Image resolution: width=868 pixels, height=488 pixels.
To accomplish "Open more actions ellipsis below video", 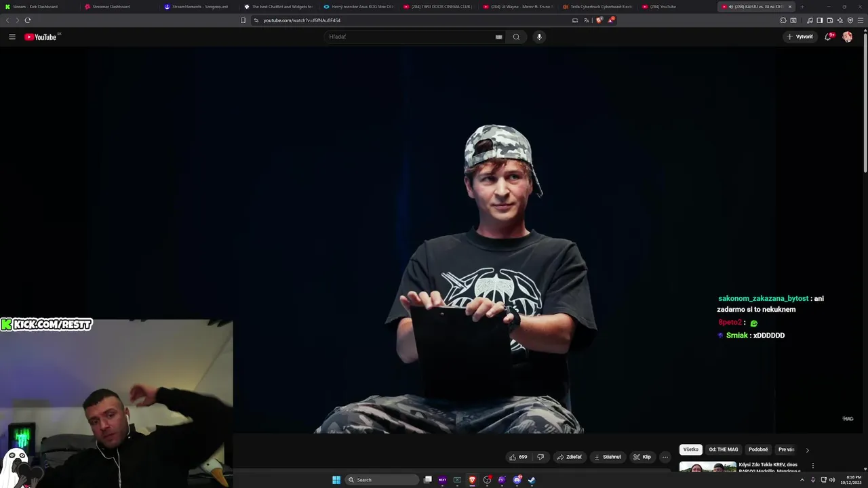I will (665, 457).
